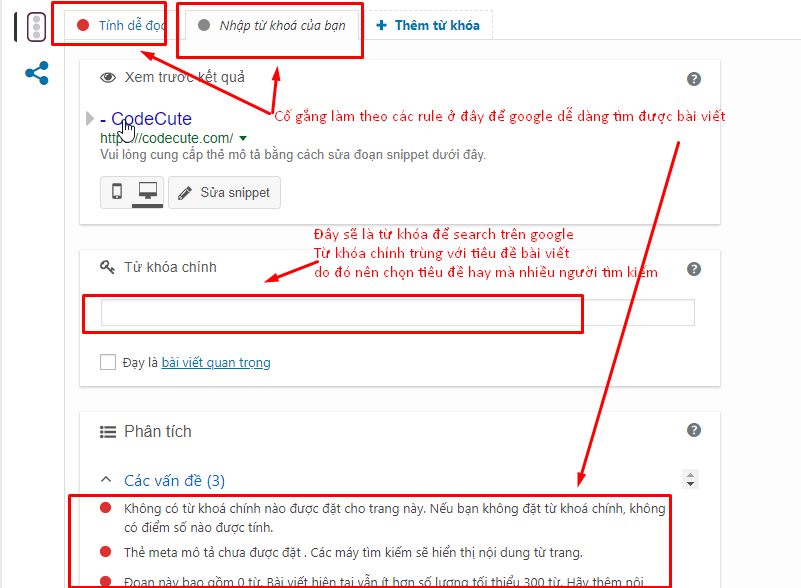
Task: Open the 'bài viết quan trọng' link
Action: (x=216, y=363)
